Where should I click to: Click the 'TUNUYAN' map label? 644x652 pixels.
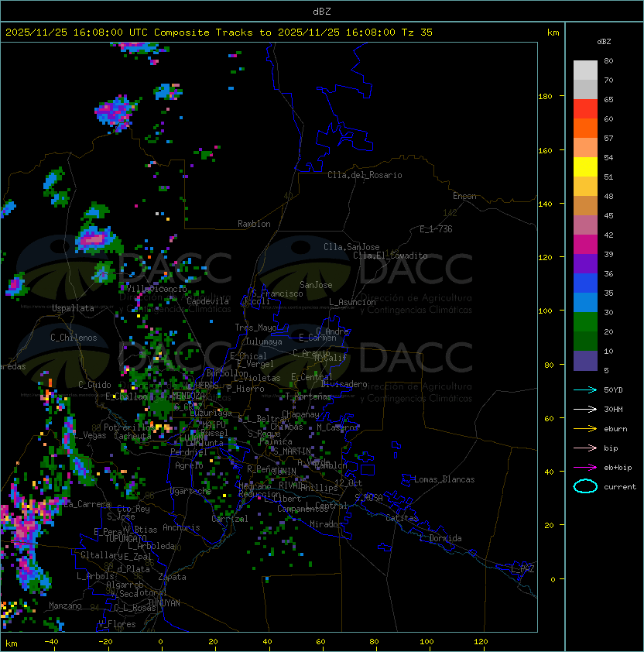pos(164,602)
